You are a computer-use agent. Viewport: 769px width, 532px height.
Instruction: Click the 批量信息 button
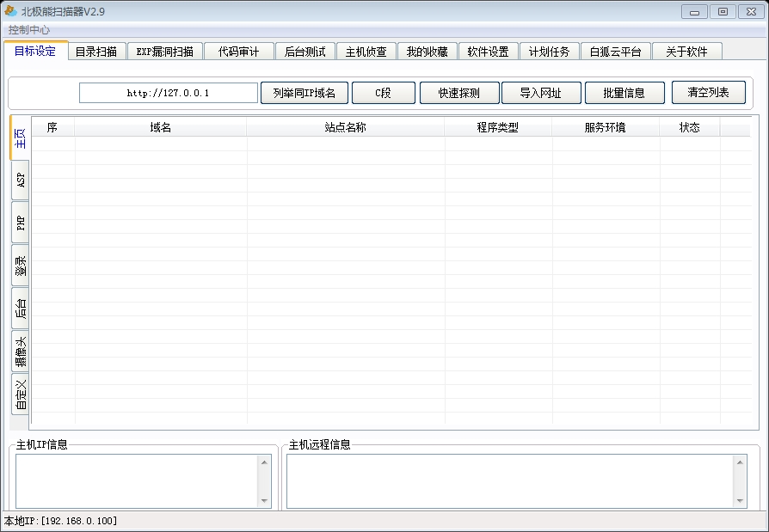pyautogui.click(x=624, y=93)
